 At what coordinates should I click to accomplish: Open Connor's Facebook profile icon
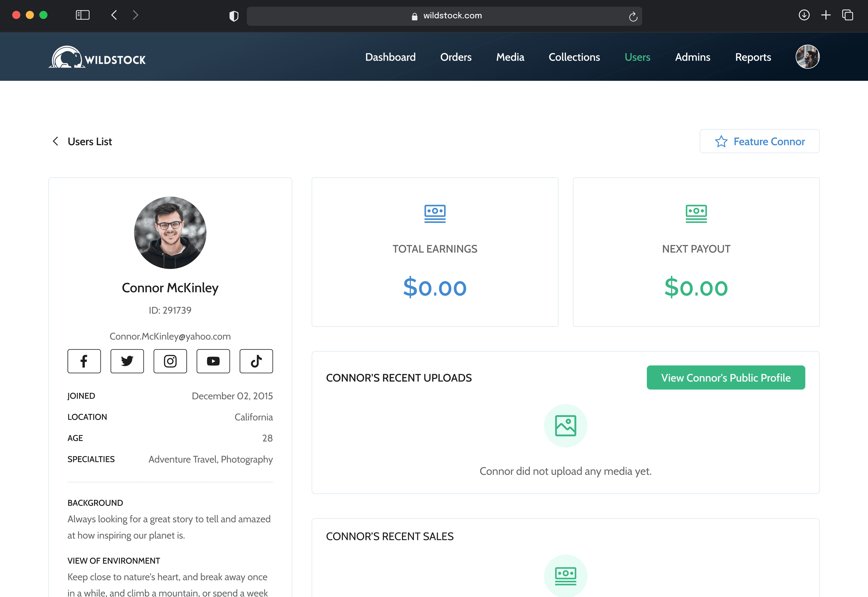(84, 361)
